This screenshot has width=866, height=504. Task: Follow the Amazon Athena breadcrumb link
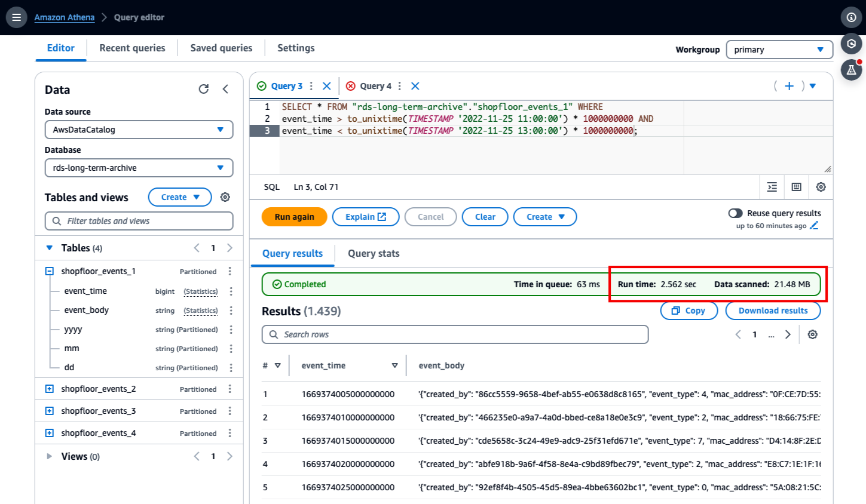pos(65,17)
